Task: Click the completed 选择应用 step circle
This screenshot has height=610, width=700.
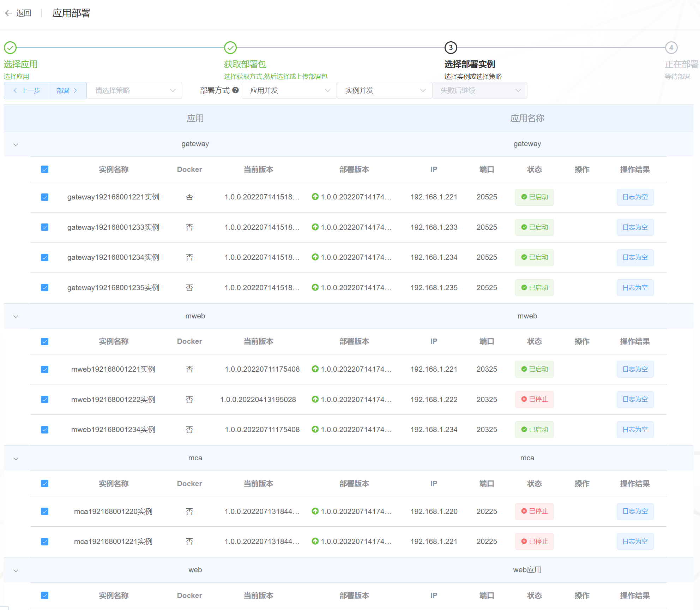Action: click(10, 48)
